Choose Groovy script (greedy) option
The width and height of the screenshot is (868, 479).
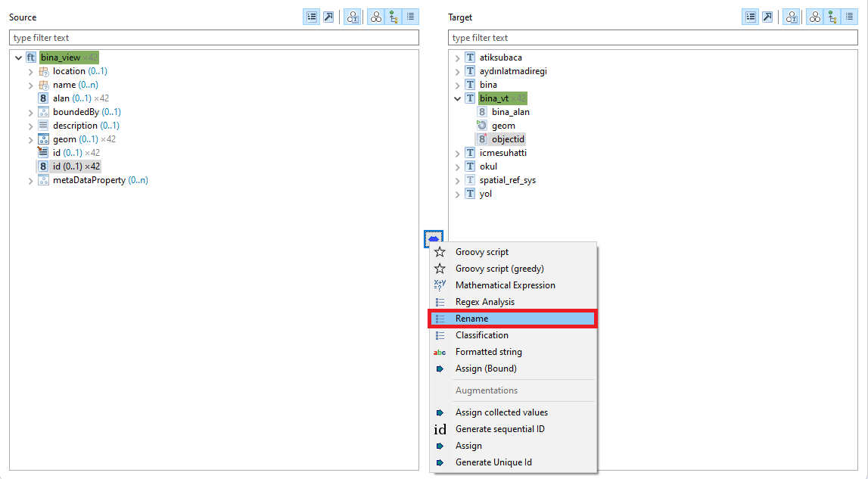512,269
